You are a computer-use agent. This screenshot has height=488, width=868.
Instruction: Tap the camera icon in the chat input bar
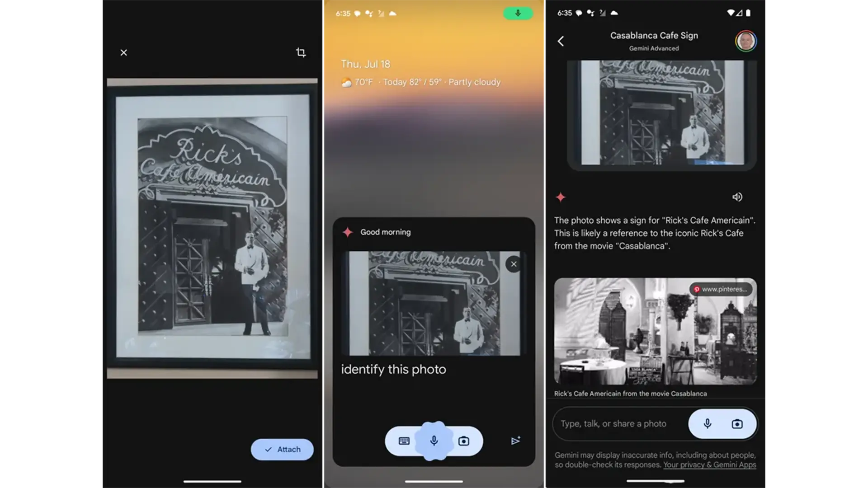tap(737, 424)
